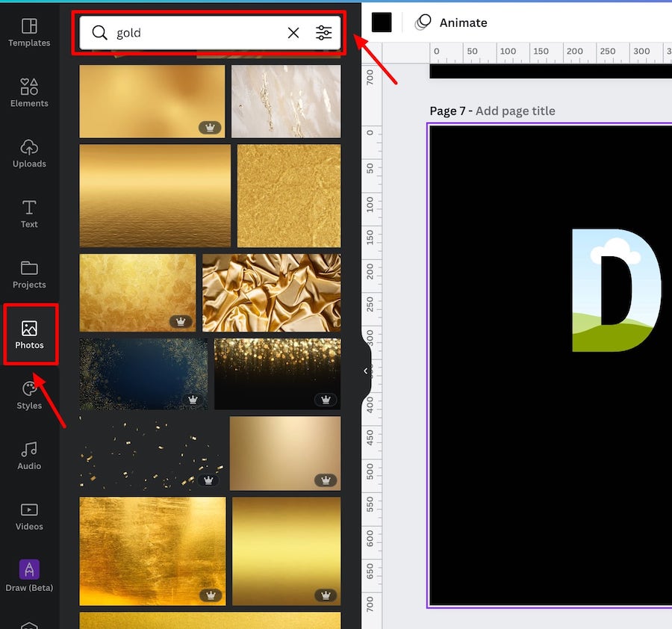Click Add page title for Page 7

coord(515,111)
